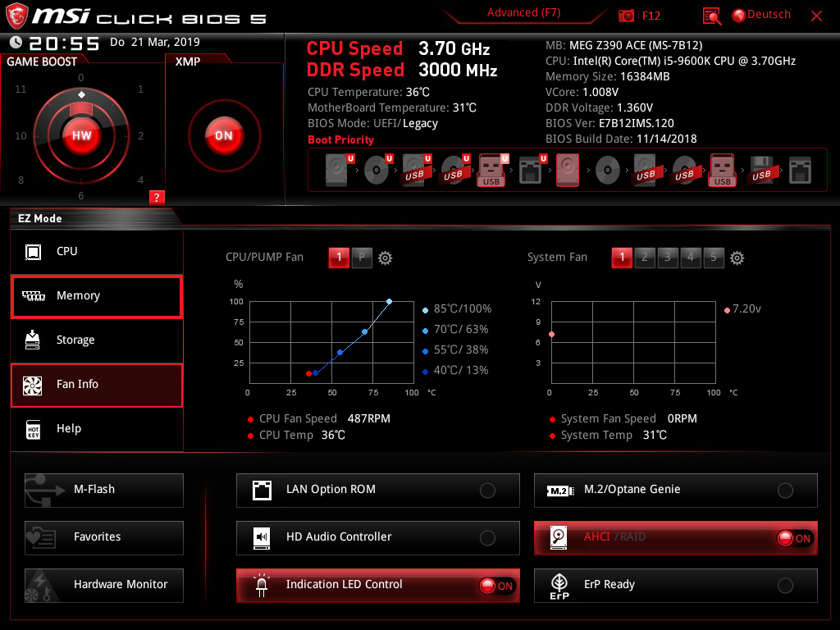Click the date Do 21 Mar, 2019
The image size is (840, 630).
click(x=155, y=42)
